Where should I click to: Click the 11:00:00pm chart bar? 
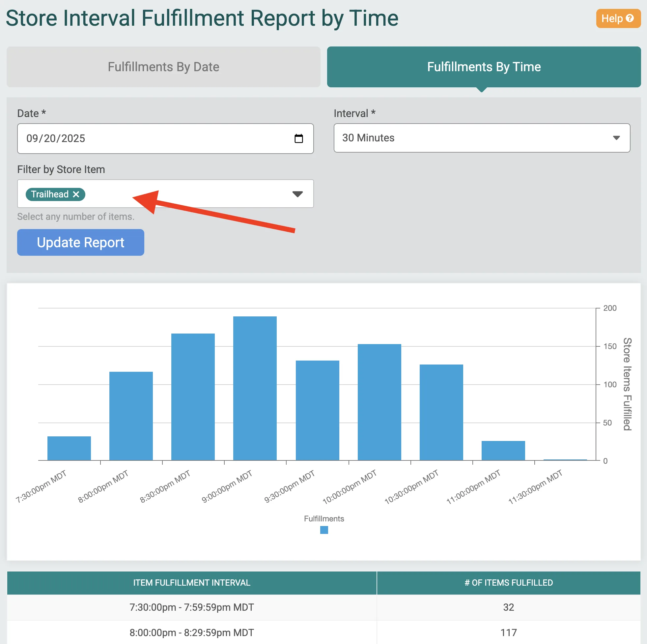coord(503,450)
